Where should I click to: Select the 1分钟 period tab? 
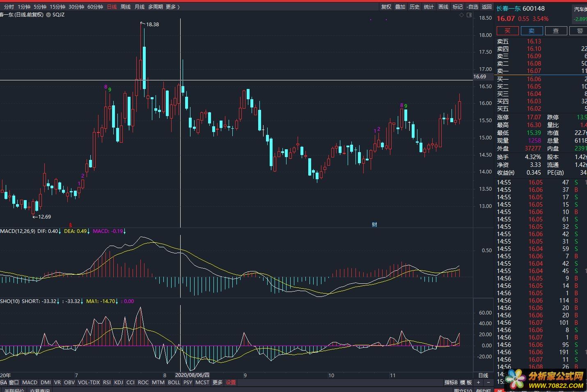click(24, 7)
